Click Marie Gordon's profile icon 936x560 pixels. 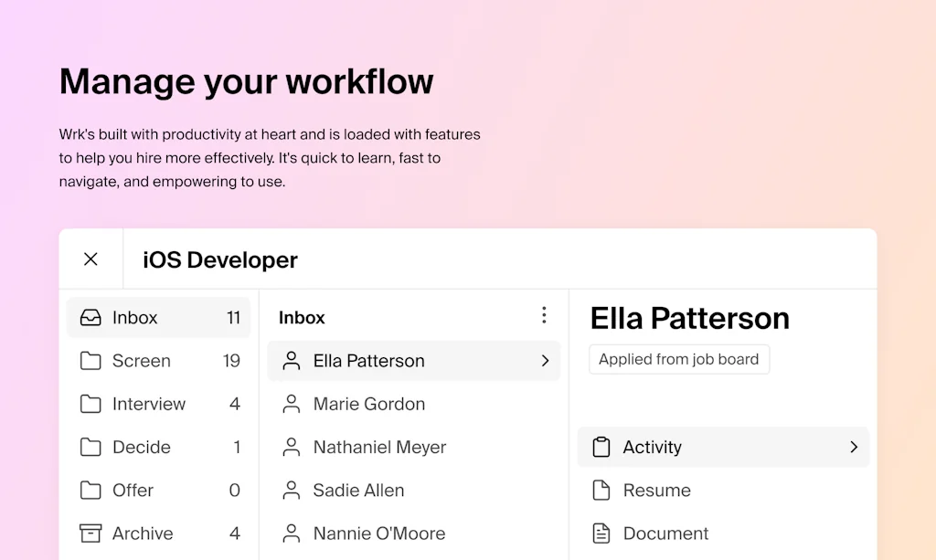coord(292,404)
